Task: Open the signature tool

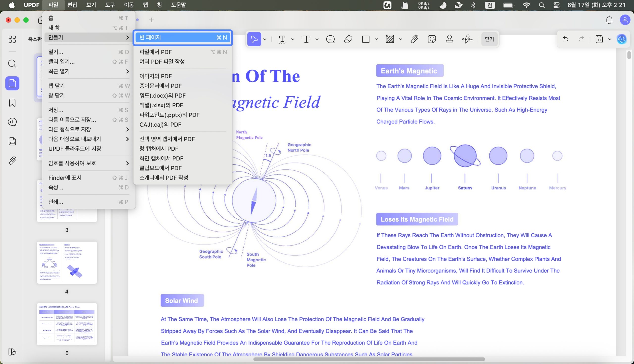Action: point(467,39)
